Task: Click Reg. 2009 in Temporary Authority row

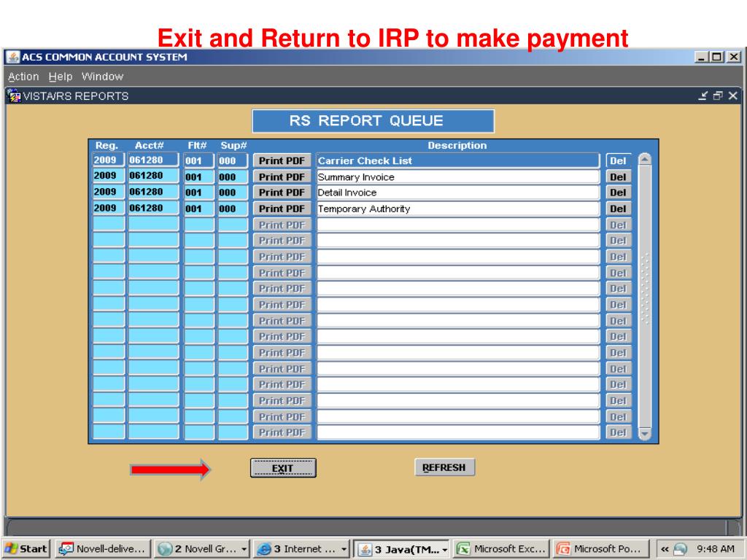Action: pos(109,208)
